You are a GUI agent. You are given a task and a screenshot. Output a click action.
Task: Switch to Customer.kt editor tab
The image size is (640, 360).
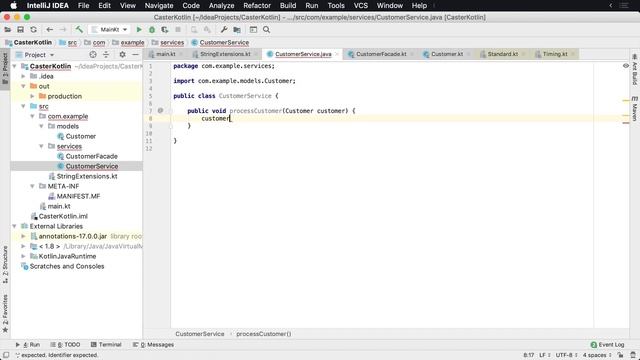point(447,54)
